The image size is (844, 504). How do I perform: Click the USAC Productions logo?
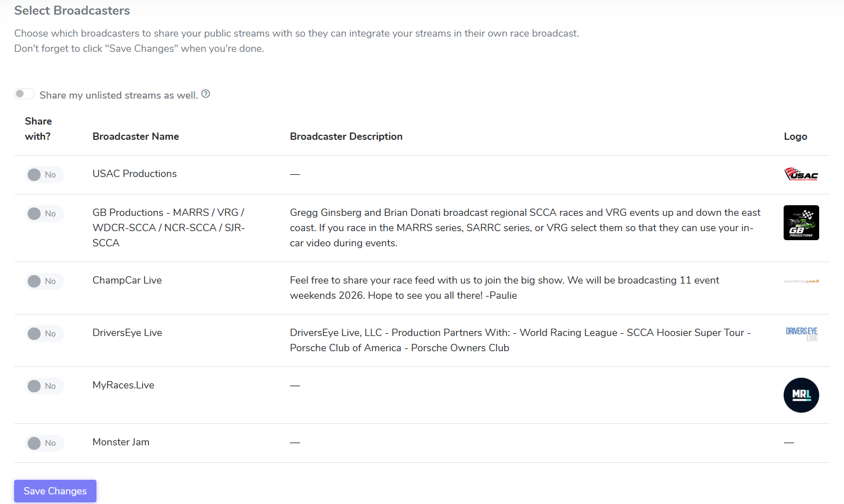pos(801,174)
